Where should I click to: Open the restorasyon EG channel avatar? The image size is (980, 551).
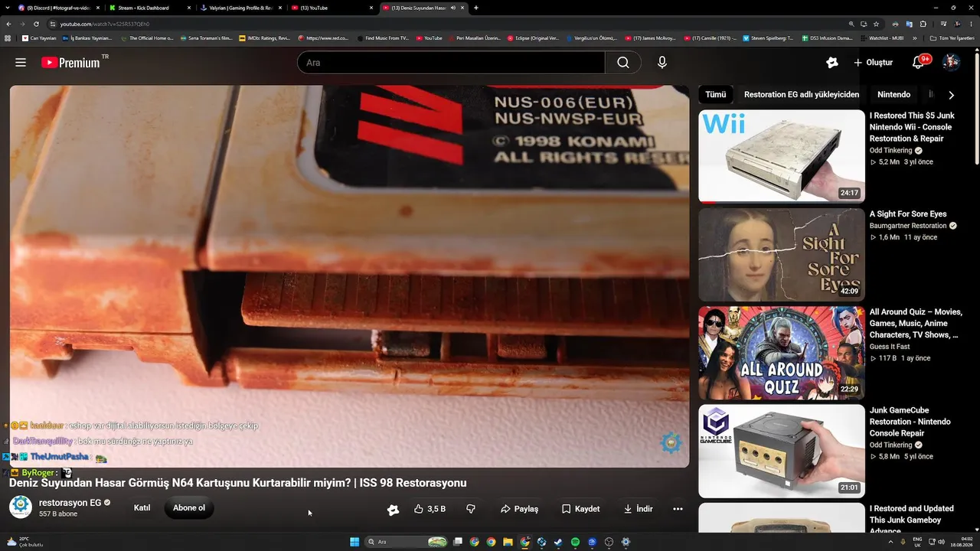point(21,507)
